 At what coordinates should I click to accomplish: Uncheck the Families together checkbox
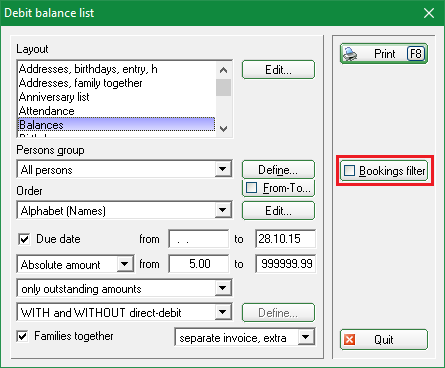pos(22,336)
